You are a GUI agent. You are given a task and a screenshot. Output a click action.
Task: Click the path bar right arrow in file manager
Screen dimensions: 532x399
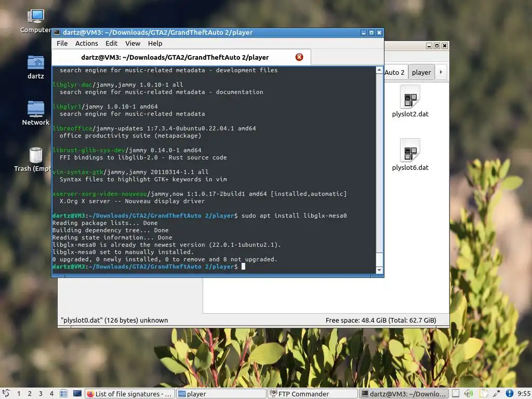441,72
